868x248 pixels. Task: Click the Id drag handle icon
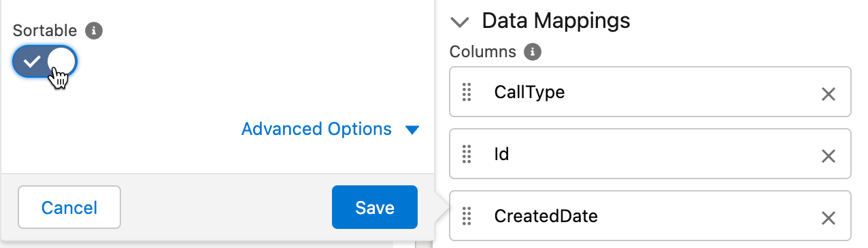click(467, 154)
